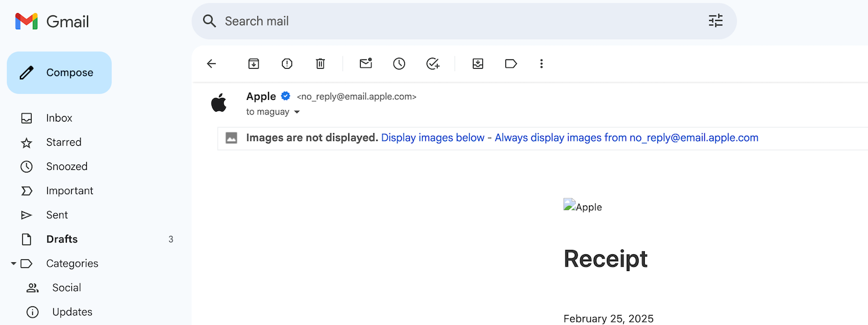Show search options filter icon
The image size is (868, 325).
point(715,21)
